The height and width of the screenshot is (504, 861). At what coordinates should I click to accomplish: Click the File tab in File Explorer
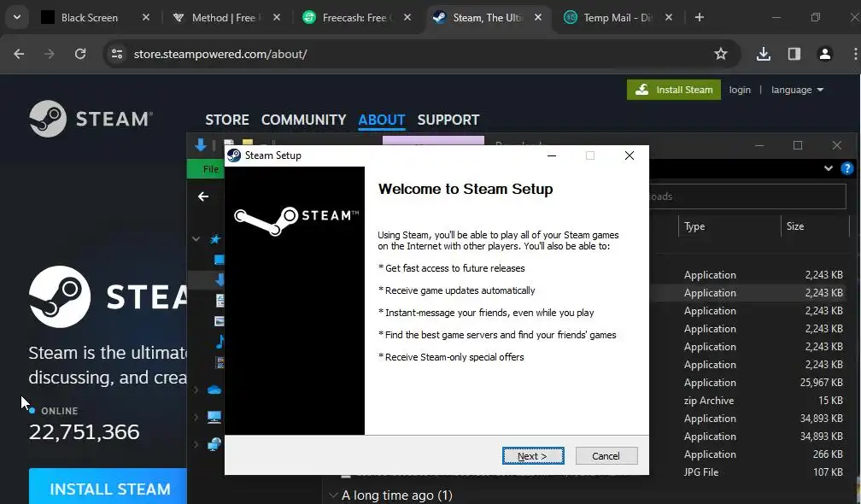tap(207, 168)
